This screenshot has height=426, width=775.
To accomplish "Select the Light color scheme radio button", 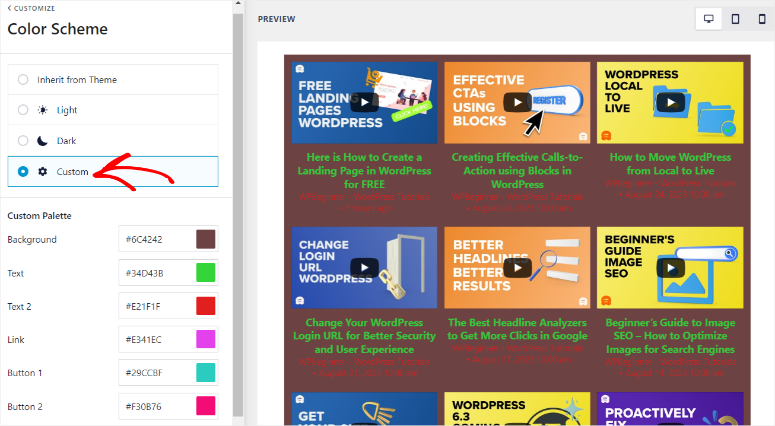I will pyautogui.click(x=23, y=110).
